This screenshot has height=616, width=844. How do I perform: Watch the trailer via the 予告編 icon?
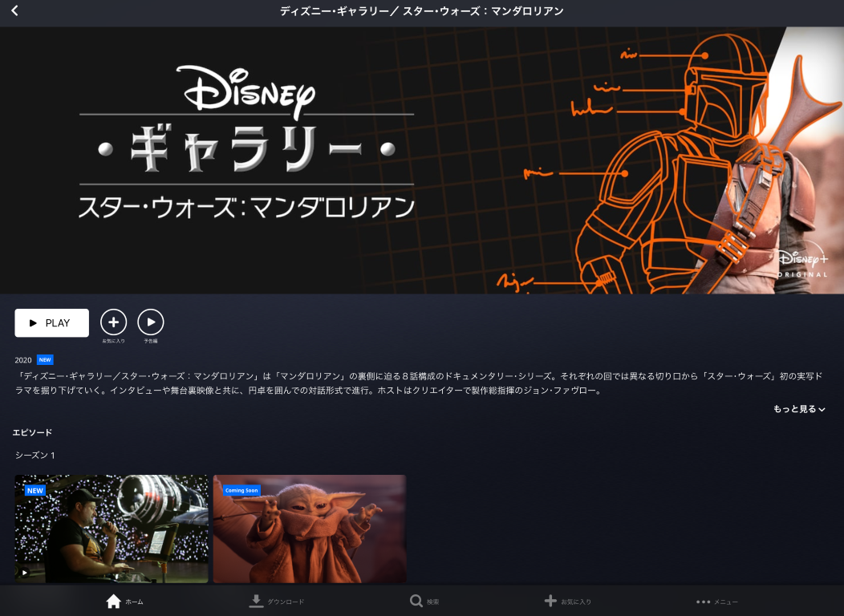pyautogui.click(x=151, y=322)
